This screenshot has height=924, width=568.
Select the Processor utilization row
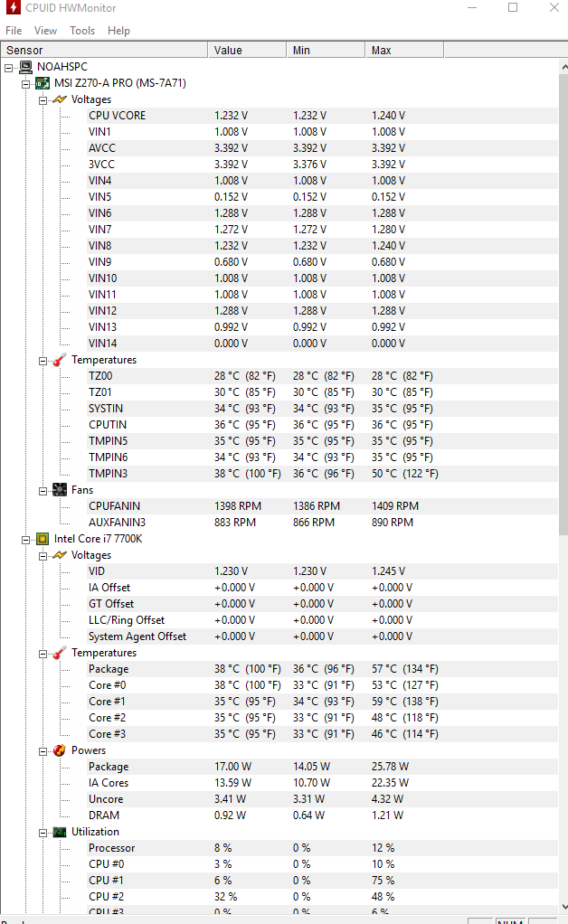tap(322, 847)
